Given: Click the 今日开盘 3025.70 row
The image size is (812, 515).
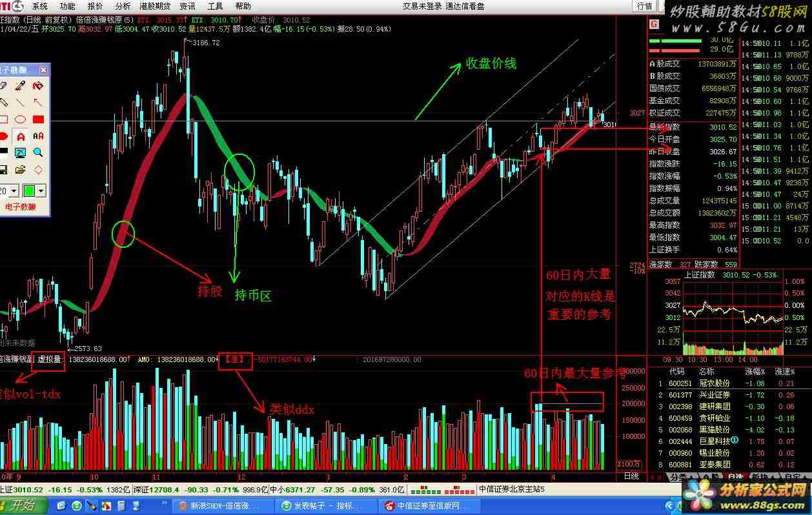Looking at the screenshot, I should click(x=693, y=139).
